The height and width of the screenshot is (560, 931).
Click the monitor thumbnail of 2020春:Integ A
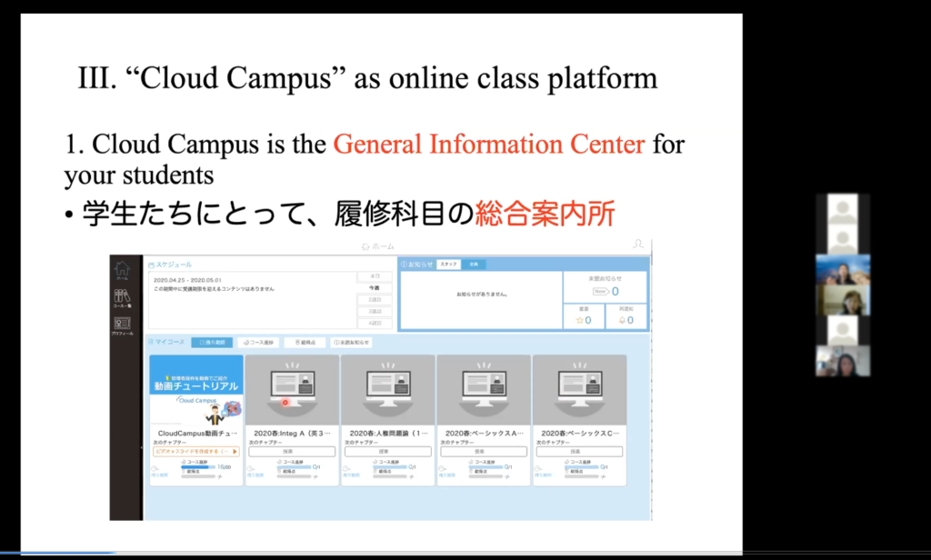pos(292,390)
